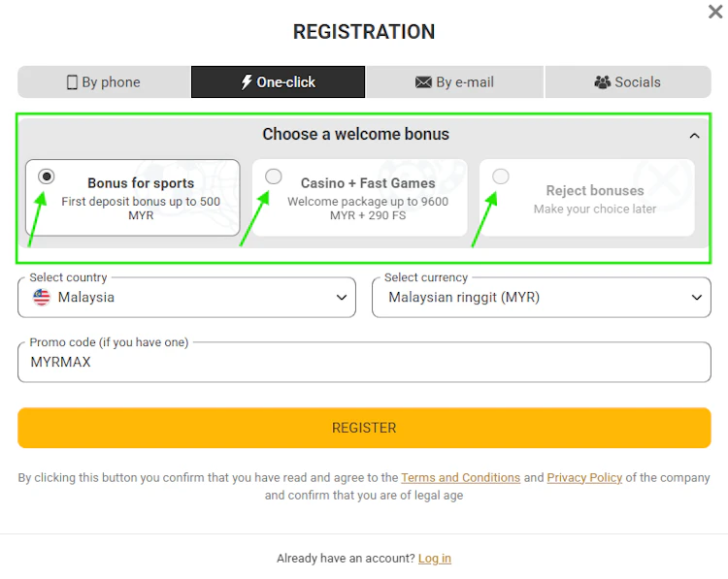The image size is (728, 579).
Task: Select Bonus for sports radio button
Action: (47, 177)
